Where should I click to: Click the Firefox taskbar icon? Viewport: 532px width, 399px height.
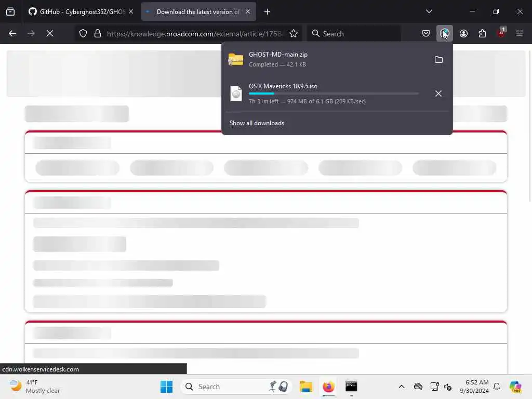tap(328, 387)
